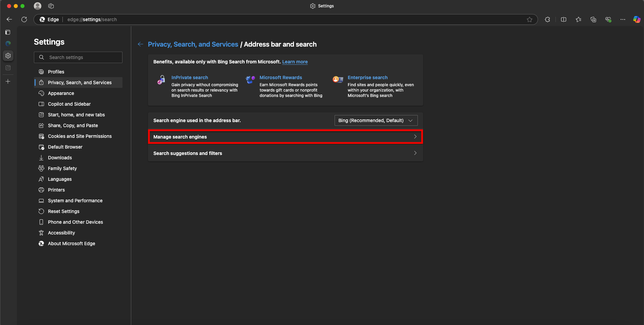
Task: Click into the Search settings field
Action: click(78, 57)
